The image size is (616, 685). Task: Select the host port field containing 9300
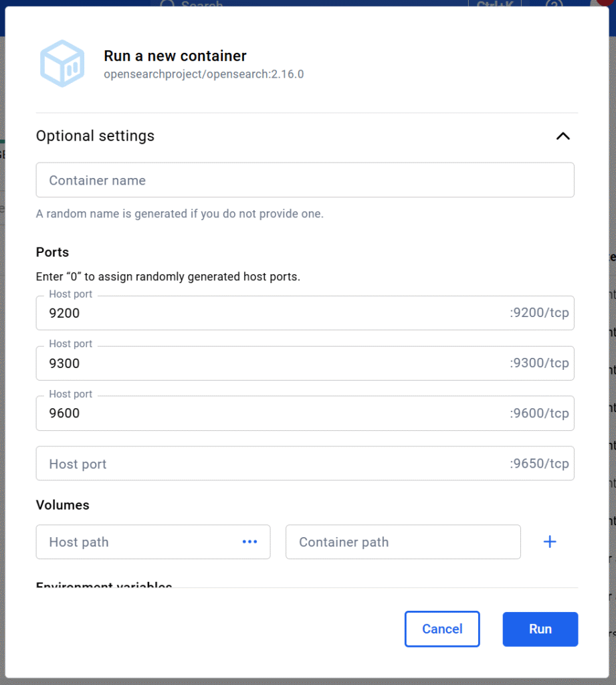coord(268,363)
